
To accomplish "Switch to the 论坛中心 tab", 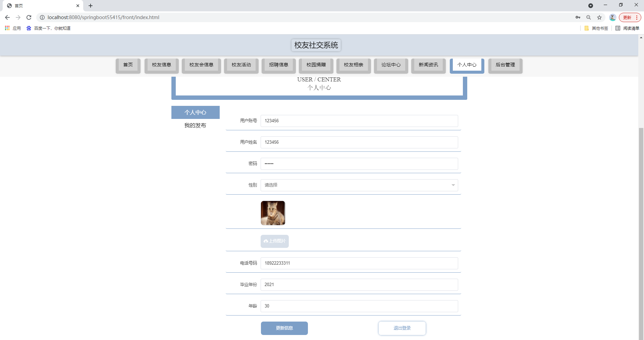I will (x=391, y=65).
